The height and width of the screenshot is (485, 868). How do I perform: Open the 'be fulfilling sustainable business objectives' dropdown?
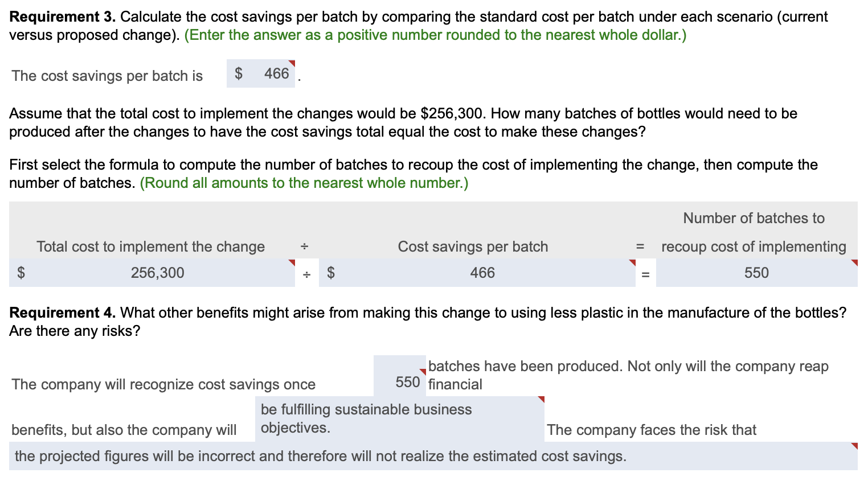pos(399,418)
